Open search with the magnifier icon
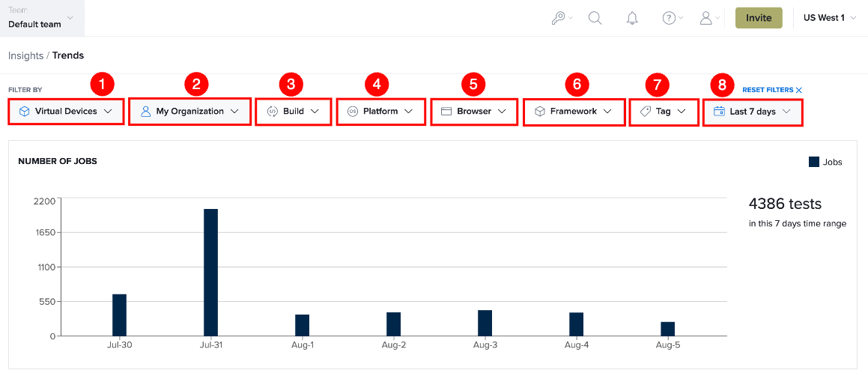 pyautogui.click(x=595, y=18)
